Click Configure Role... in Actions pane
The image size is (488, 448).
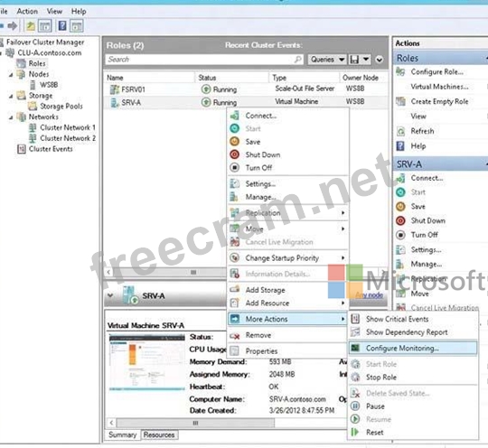(x=437, y=72)
